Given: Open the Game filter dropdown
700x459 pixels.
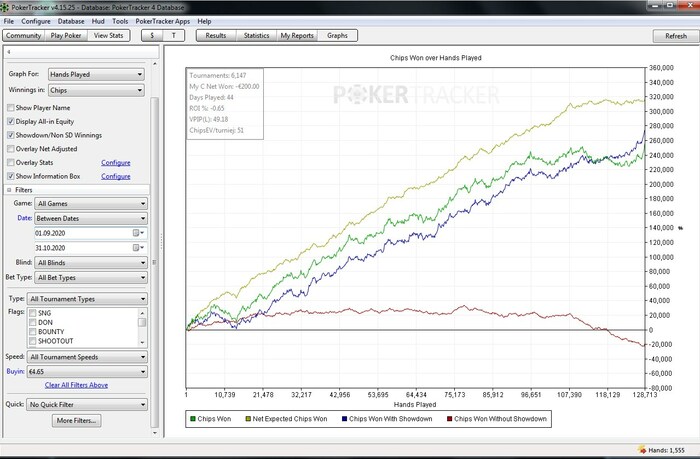Looking at the screenshot, I should click(91, 204).
